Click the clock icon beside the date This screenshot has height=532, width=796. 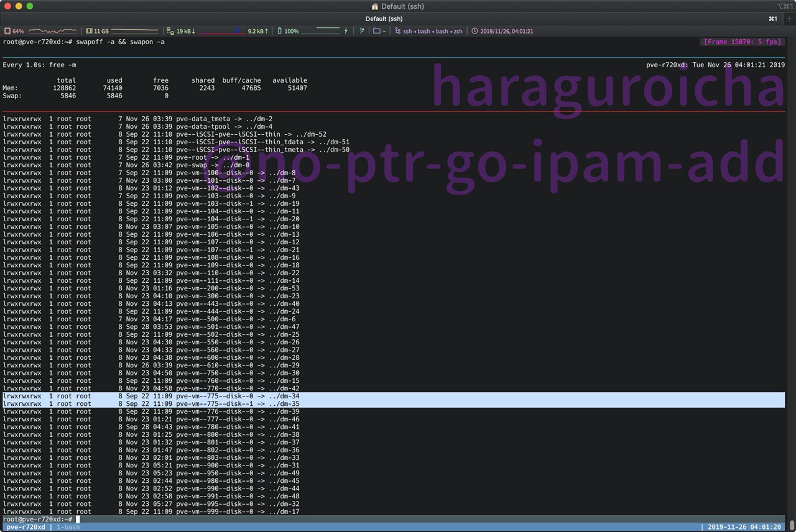click(x=474, y=31)
